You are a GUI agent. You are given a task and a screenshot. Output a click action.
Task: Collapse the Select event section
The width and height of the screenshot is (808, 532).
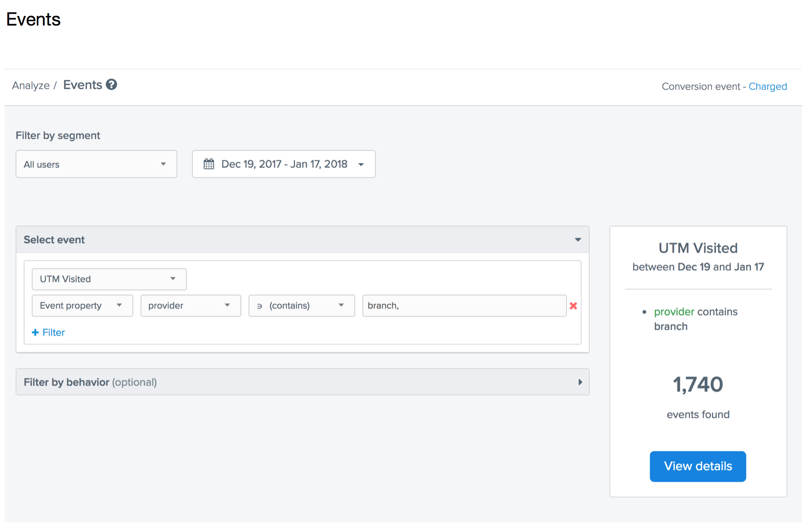(578, 240)
